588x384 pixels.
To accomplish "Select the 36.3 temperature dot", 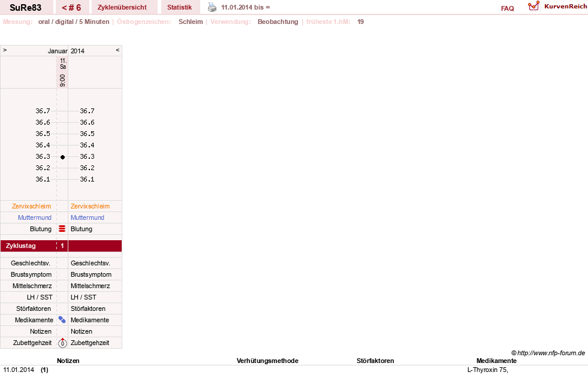I will [62, 157].
